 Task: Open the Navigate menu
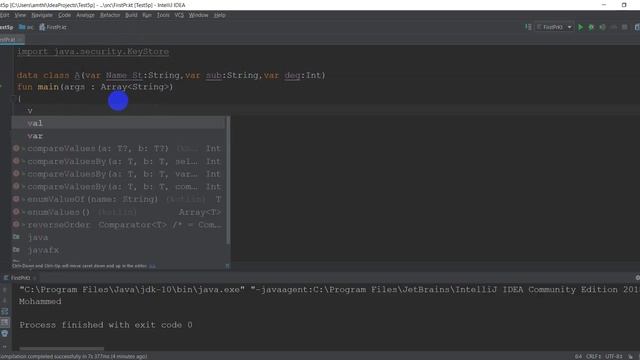point(42,15)
